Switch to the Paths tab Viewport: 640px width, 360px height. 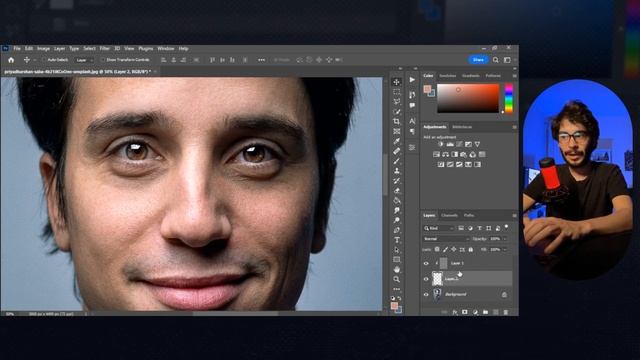tap(469, 216)
